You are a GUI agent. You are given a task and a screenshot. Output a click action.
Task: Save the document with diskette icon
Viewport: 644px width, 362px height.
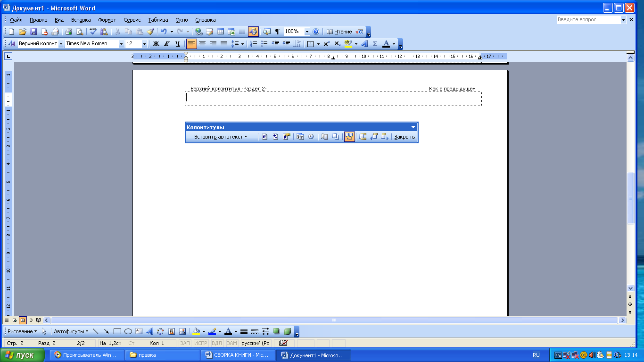[33, 32]
